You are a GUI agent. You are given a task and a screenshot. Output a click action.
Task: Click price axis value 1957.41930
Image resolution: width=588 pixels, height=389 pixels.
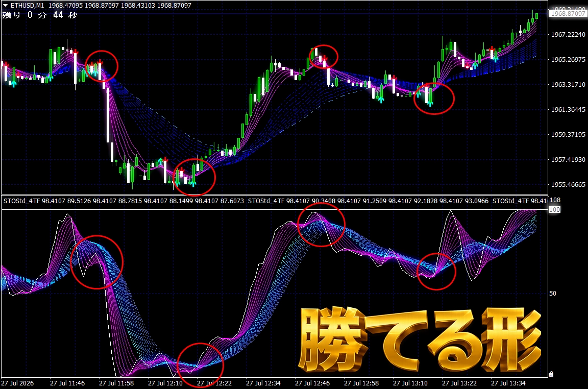pyautogui.click(x=568, y=159)
